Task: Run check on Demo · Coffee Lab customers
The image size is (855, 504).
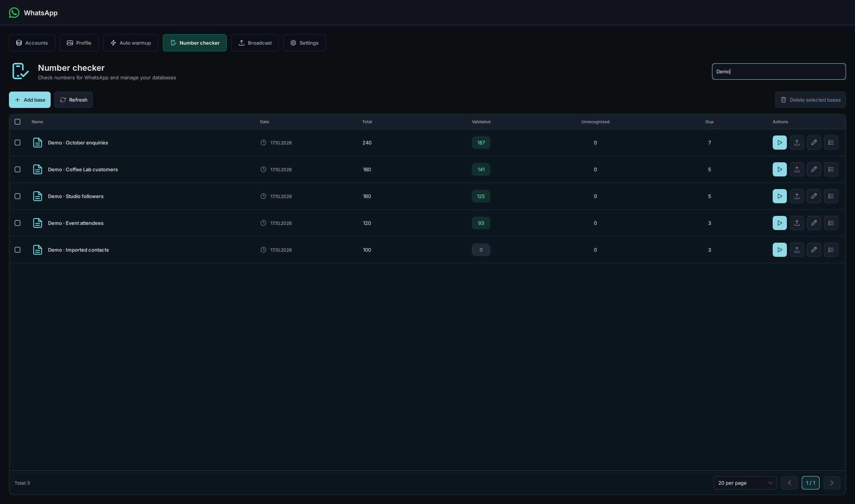Action: (x=779, y=169)
